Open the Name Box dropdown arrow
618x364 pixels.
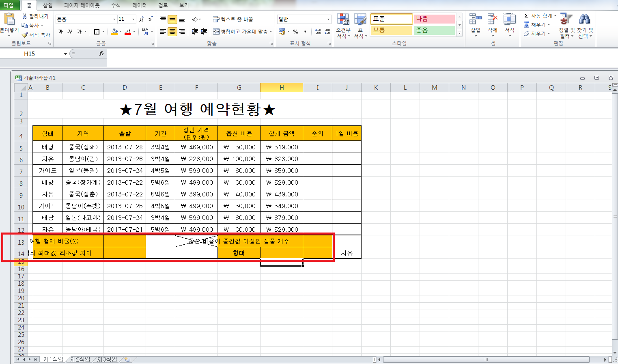point(65,54)
